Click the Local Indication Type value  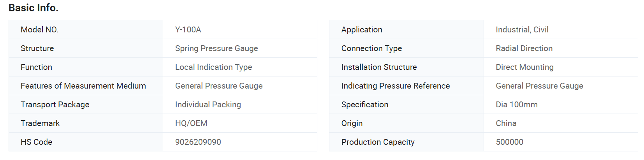coord(213,67)
